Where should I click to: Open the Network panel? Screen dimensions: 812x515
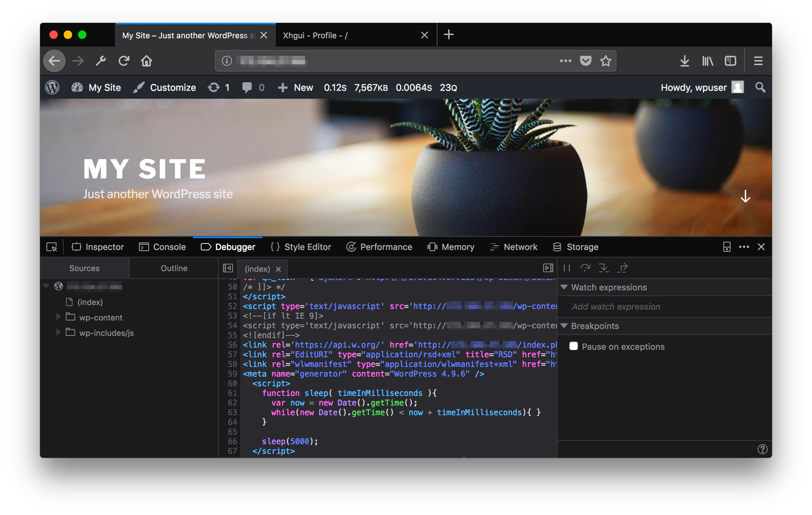point(520,247)
